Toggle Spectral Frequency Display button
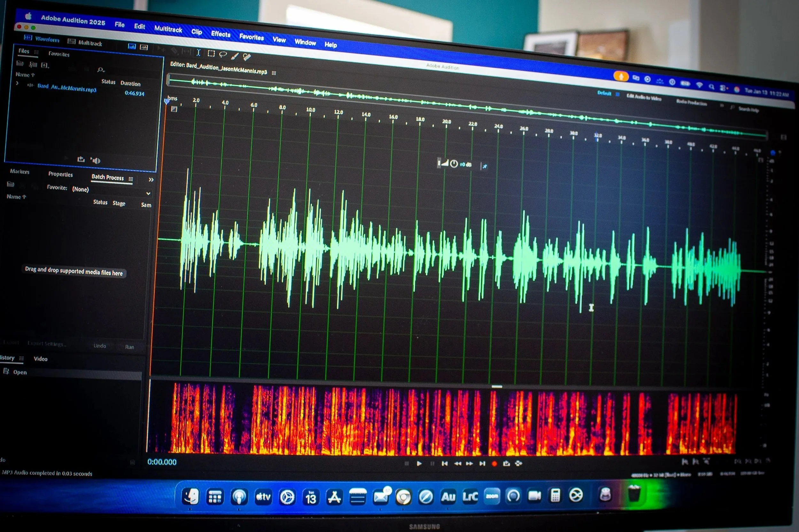Viewport: 799px width, 532px height. [132, 47]
